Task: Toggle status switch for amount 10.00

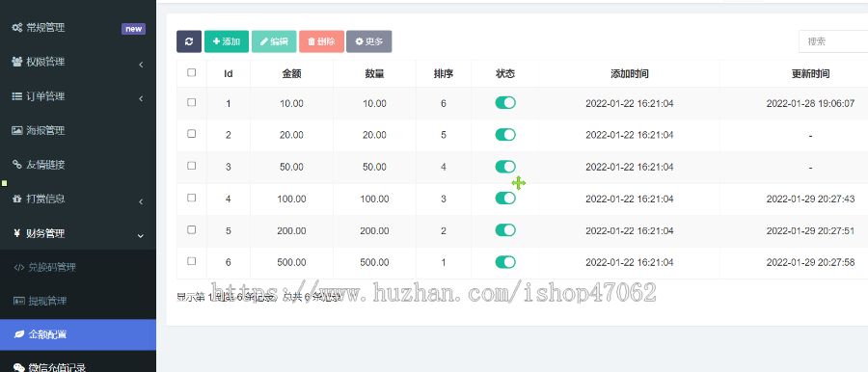Action: [505, 102]
